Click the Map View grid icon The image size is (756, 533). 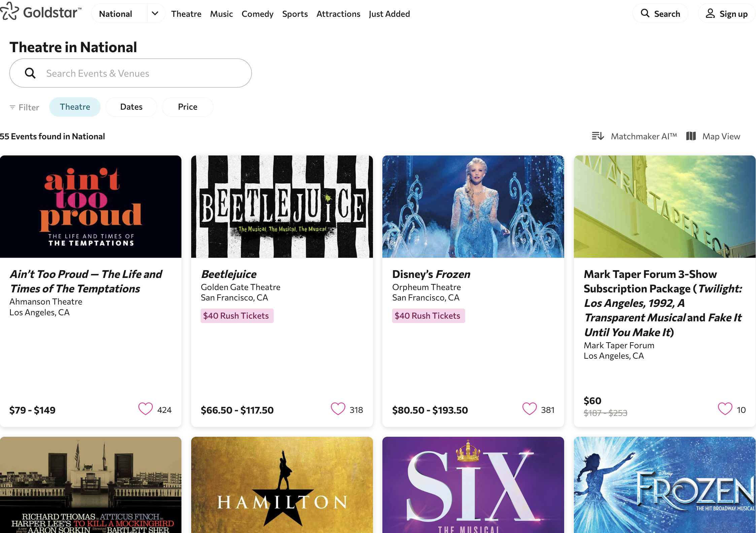pyautogui.click(x=691, y=136)
